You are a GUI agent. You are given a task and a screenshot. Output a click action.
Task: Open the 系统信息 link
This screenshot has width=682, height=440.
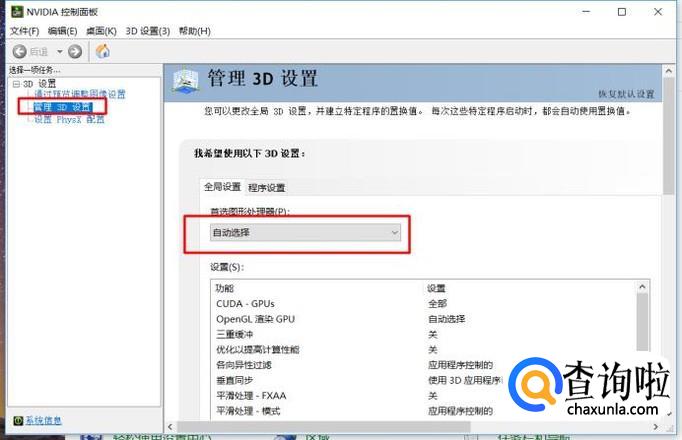tap(43, 420)
